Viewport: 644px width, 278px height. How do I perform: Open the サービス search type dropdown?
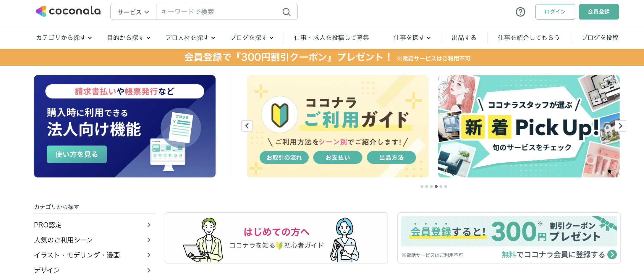[133, 12]
